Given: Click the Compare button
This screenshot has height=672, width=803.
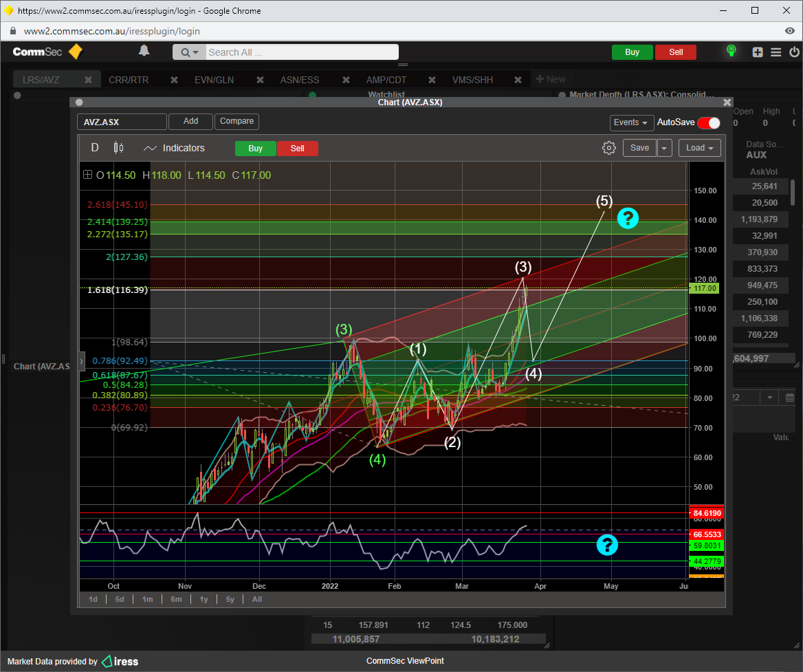Looking at the screenshot, I should coord(236,121).
